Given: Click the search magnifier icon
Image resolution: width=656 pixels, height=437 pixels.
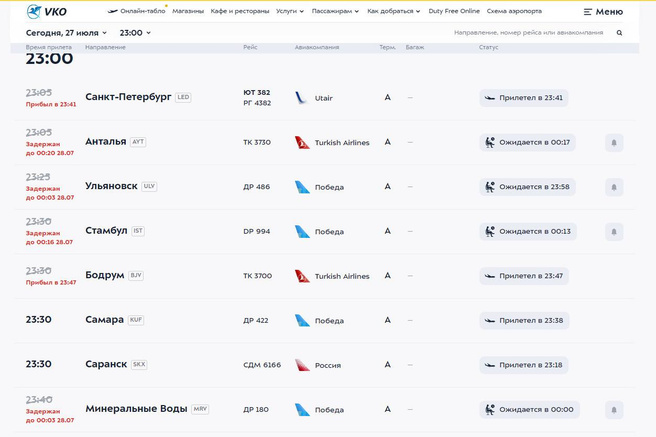Looking at the screenshot, I should [x=619, y=33].
